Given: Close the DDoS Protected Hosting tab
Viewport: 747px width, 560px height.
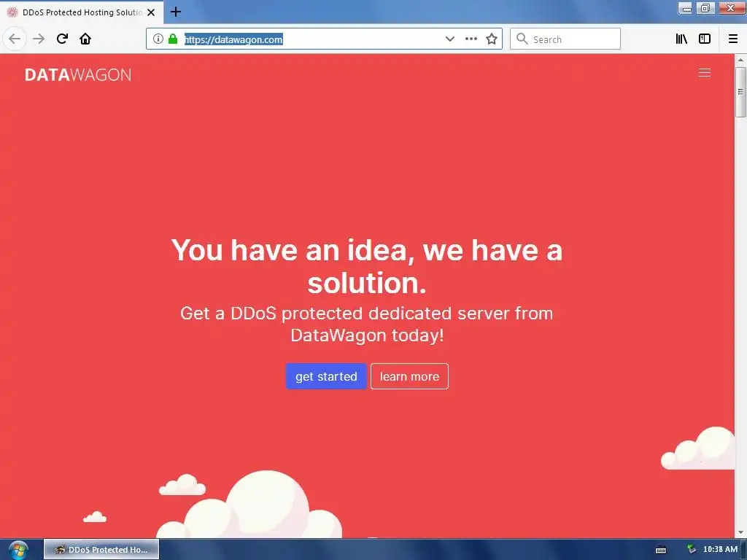Looking at the screenshot, I should tap(151, 12).
